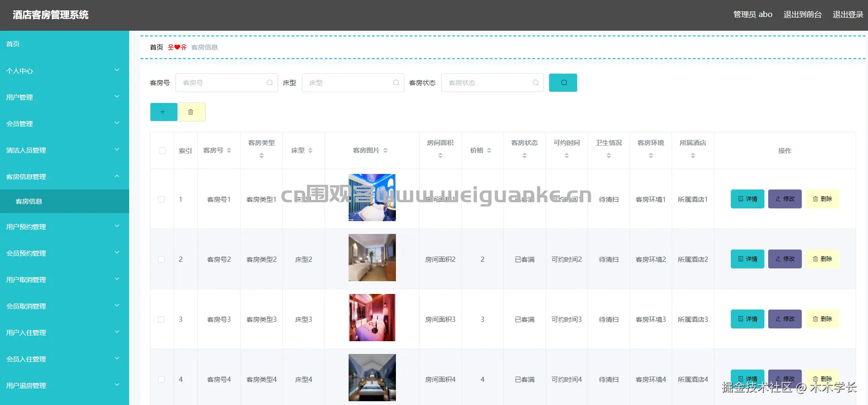Open room photo thumbnail for 客房号3
868x405 pixels.
(372, 318)
